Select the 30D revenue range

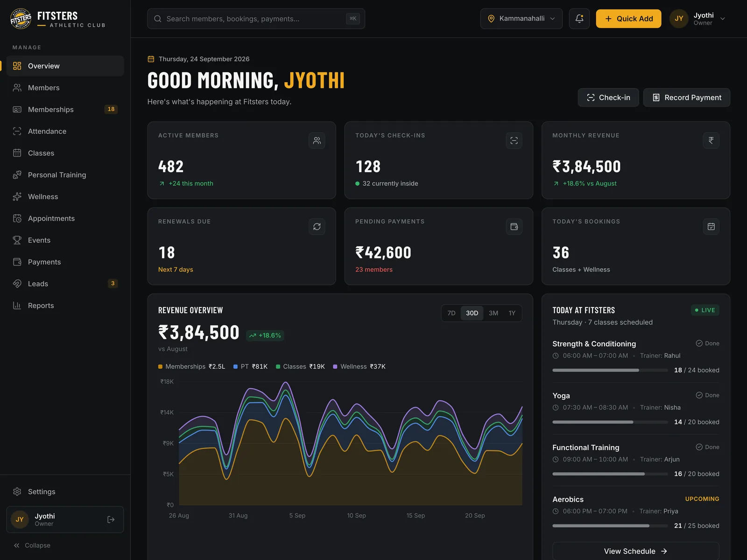point(472,313)
